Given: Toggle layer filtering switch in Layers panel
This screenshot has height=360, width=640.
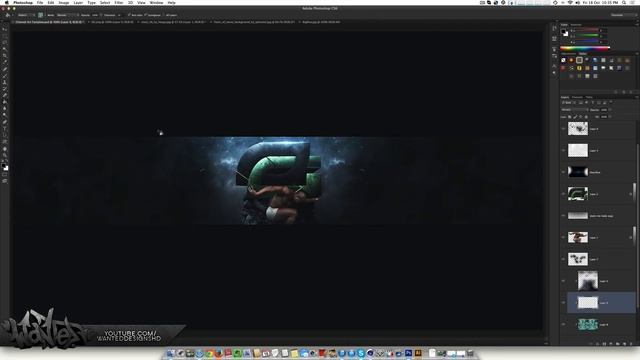Looking at the screenshot, I should click(x=611, y=102).
